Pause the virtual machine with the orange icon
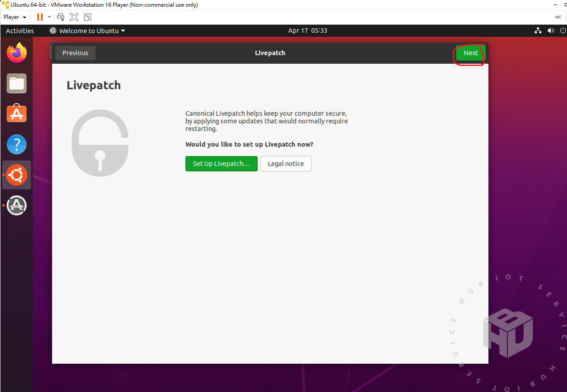The height and width of the screenshot is (392, 567). 40,17
